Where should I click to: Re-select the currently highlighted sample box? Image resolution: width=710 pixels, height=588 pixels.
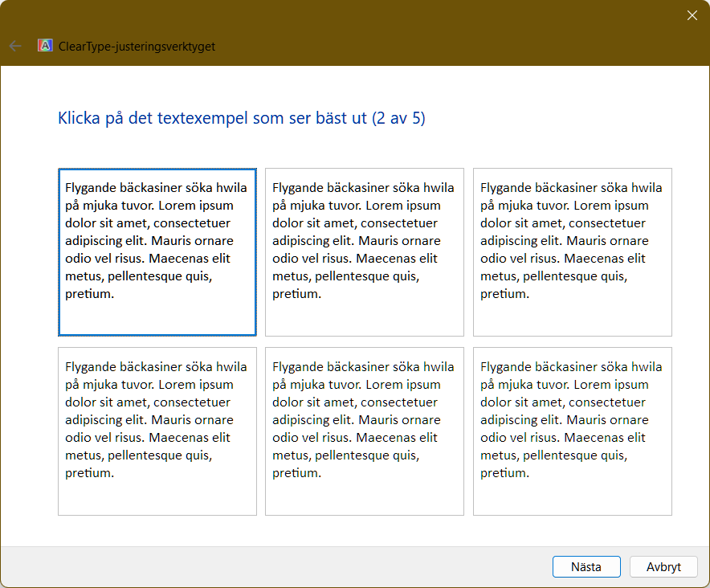click(x=157, y=251)
